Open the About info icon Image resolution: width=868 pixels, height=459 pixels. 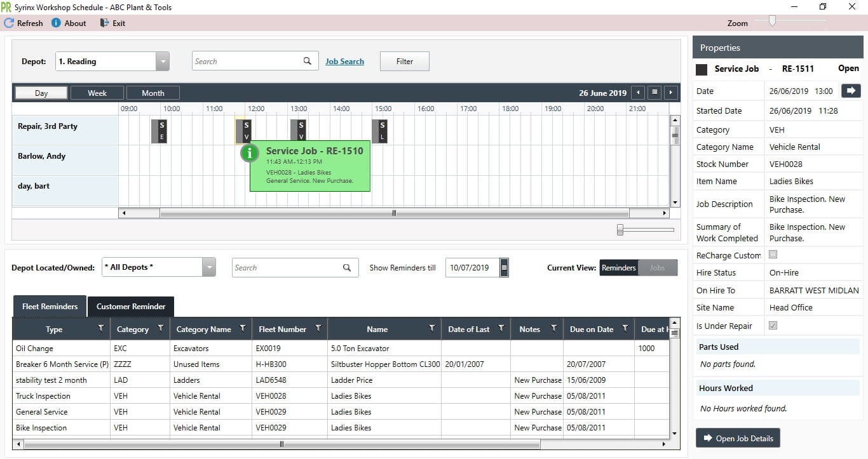(56, 23)
